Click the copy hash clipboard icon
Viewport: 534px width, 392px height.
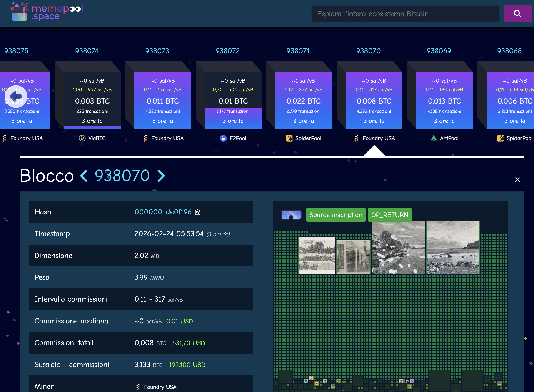tap(197, 212)
